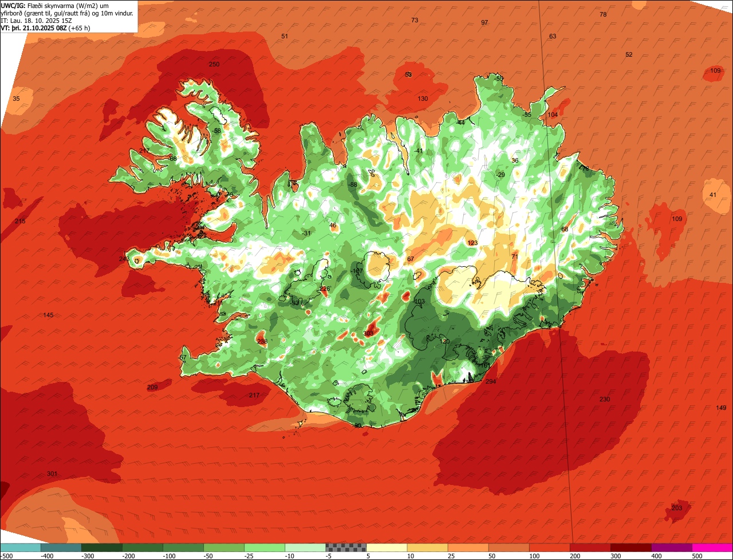Click the light teal legend swatch from -500 to -400
The width and height of the screenshot is (733, 560).
(20, 547)
